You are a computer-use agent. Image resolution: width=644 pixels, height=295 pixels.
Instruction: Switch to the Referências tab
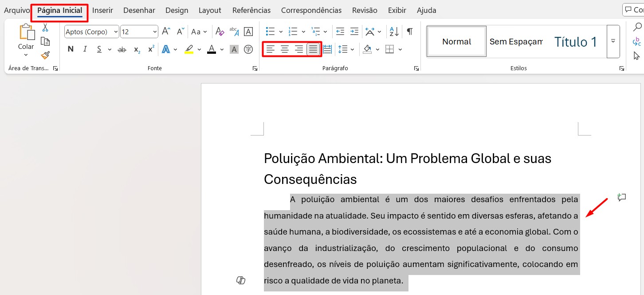(x=251, y=10)
